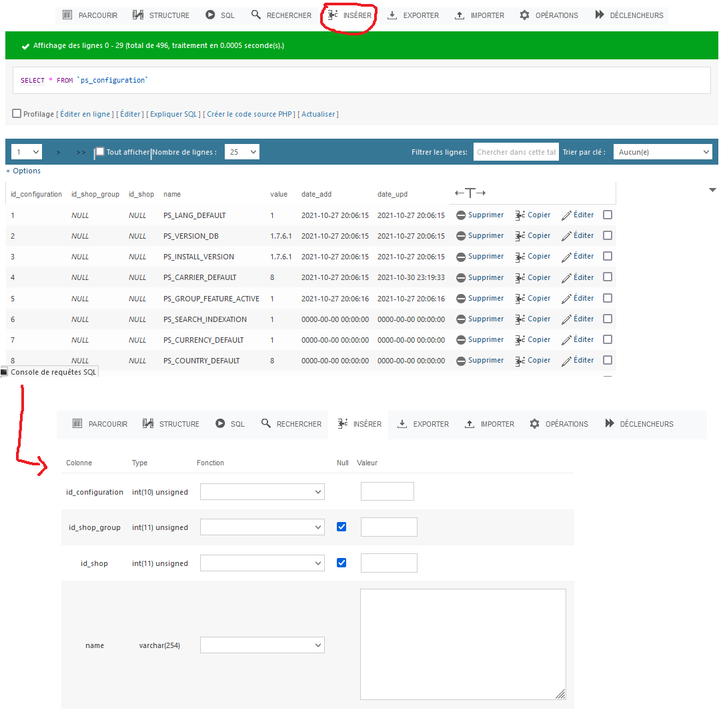This screenshot has width=723, height=728.
Task: Click the Importer upload icon in top toolbar
Action: (460, 15)
